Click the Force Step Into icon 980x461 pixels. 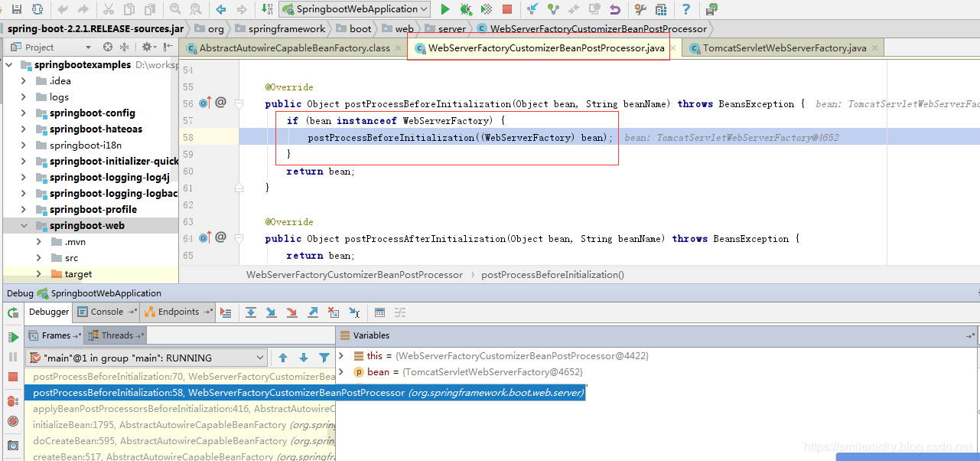(292, 312)
